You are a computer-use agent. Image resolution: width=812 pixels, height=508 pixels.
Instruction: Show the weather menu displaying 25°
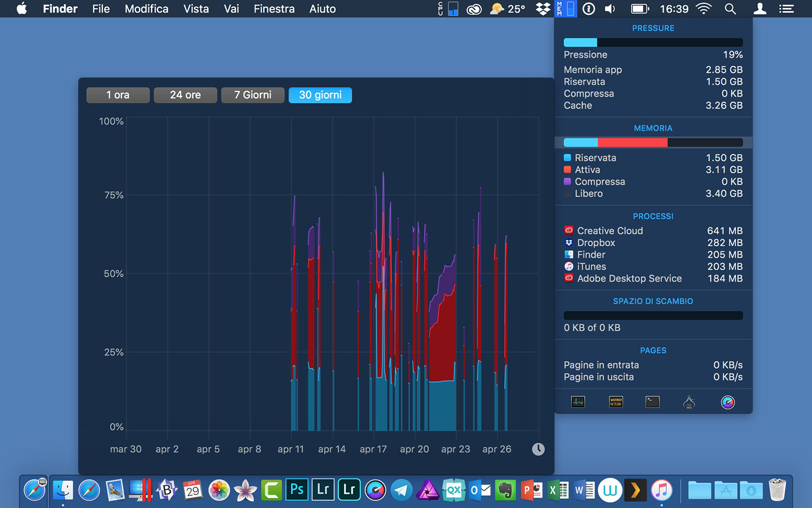507,9
